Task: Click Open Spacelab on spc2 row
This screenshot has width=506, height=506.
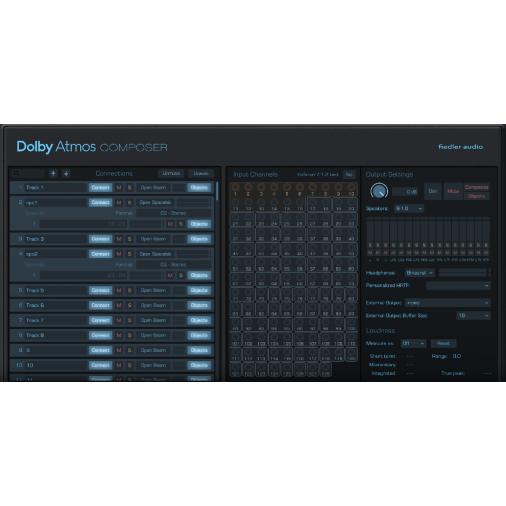Action: coord(155,254)
